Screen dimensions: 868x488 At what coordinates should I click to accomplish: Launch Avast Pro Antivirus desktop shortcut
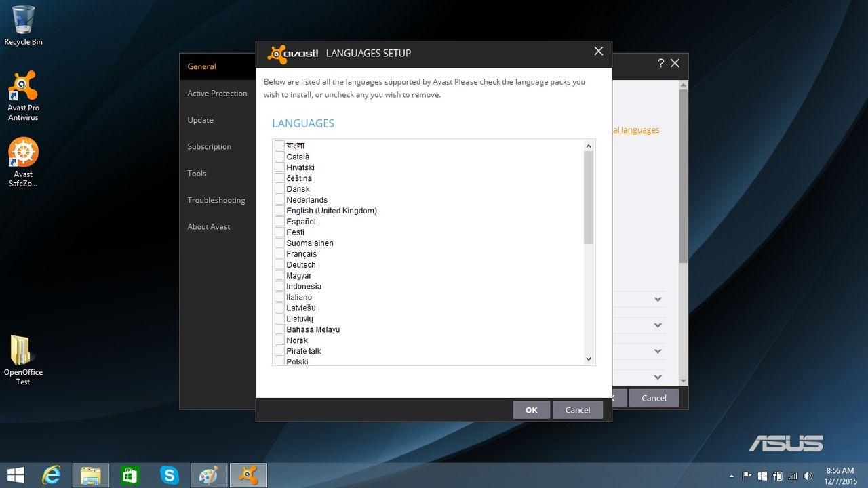23,96
